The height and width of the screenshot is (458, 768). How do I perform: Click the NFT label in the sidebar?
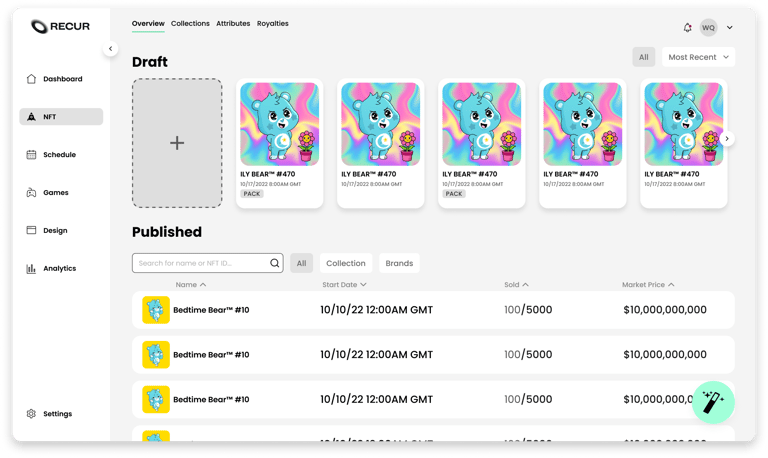coord(49,117)
